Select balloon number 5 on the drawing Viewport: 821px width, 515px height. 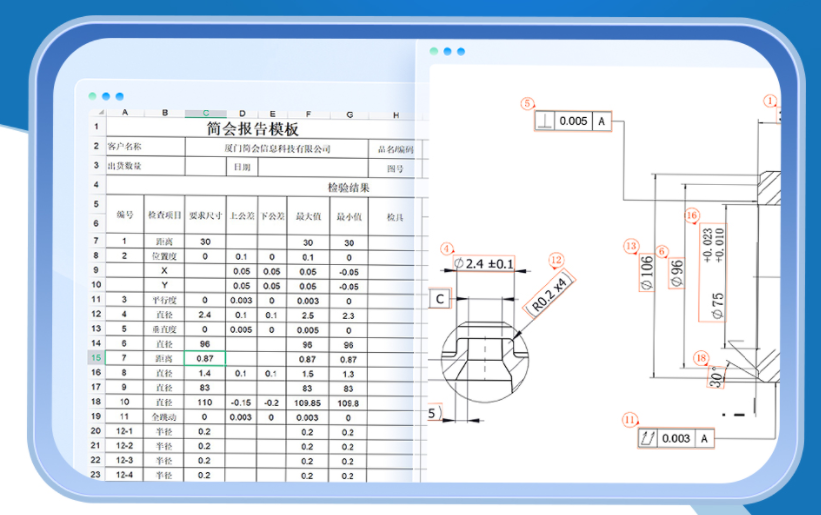point(527,104)
